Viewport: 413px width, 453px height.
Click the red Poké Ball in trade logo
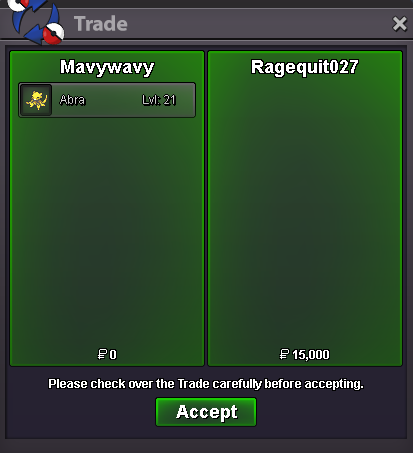(54, 33)
